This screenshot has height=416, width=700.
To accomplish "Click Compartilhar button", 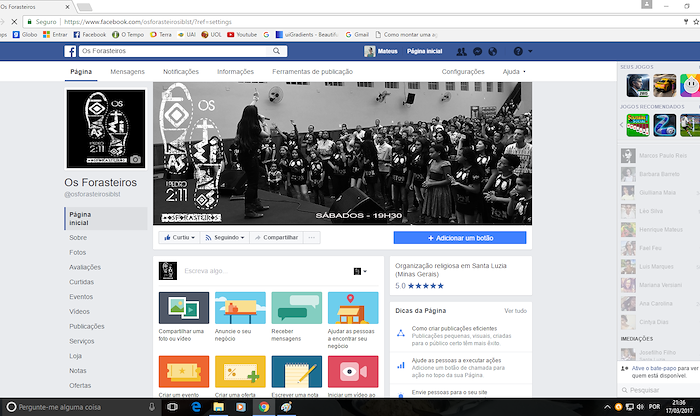I will coord(276,237).
